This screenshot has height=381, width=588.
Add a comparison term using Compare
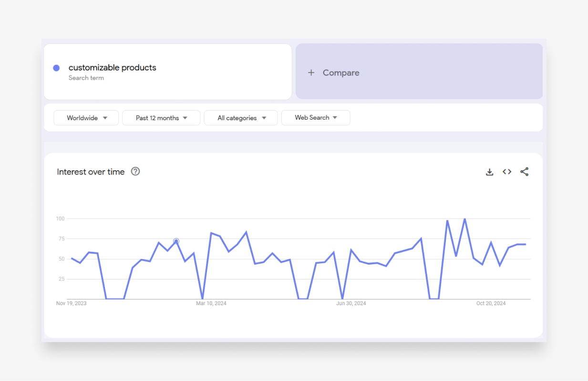coord(340,72)
